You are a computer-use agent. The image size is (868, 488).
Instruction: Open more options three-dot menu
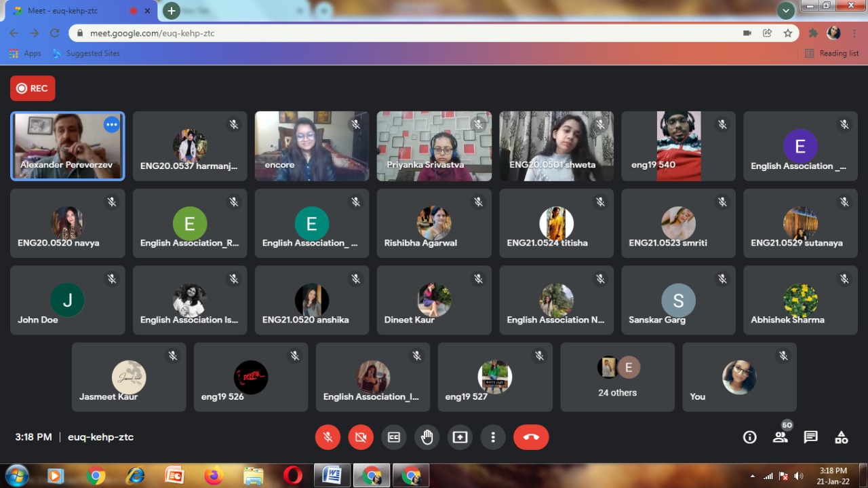coord(493,438)
